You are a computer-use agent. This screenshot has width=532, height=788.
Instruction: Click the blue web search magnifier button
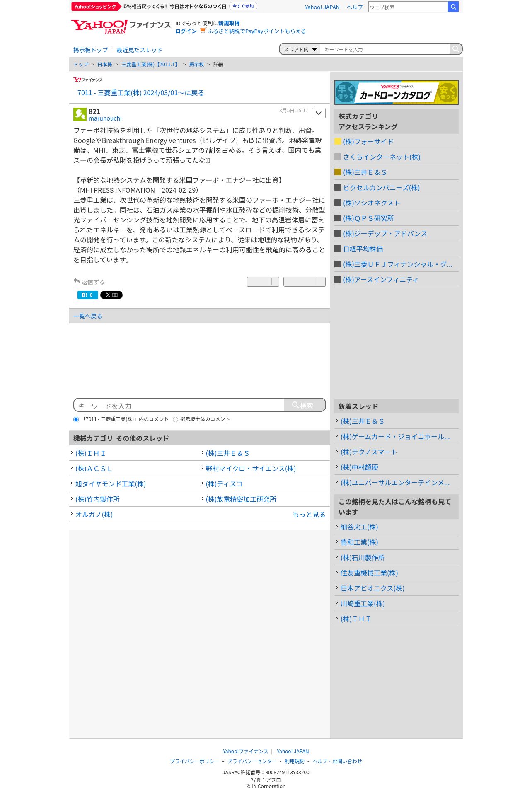(453, 7)
